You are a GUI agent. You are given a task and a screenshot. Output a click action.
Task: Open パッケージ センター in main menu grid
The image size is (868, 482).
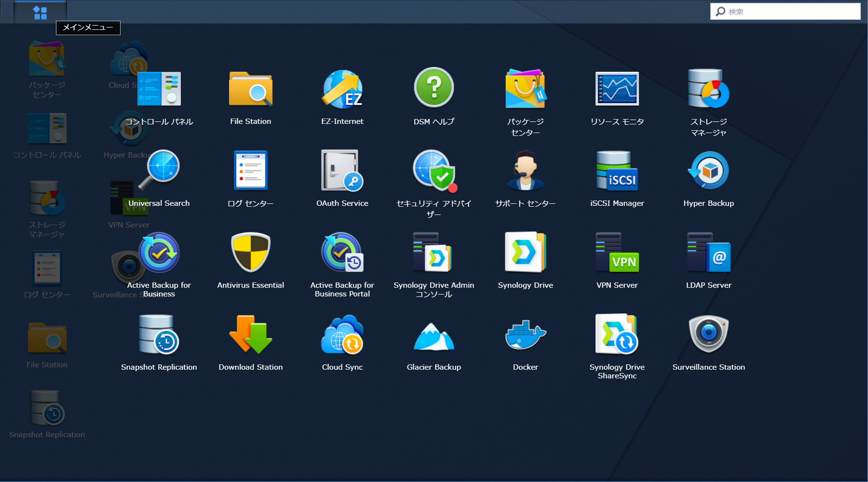point(526,103)
